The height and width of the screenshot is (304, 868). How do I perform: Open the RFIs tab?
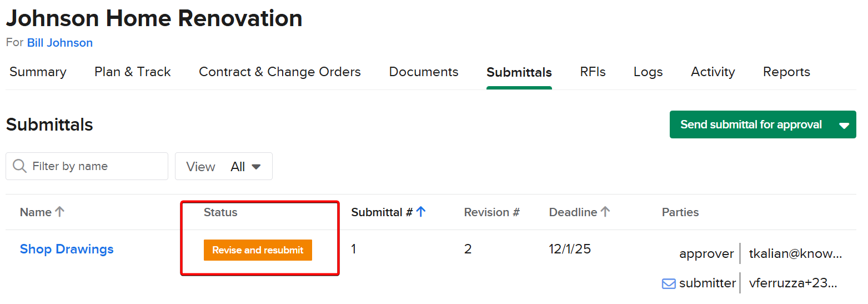tap(593, 72)
